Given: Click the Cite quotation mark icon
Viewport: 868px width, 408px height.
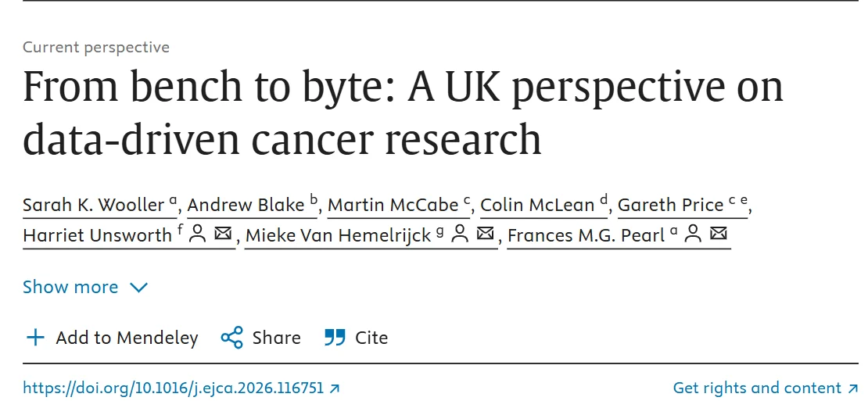Looking at the screenshot, I should [335, 338].
